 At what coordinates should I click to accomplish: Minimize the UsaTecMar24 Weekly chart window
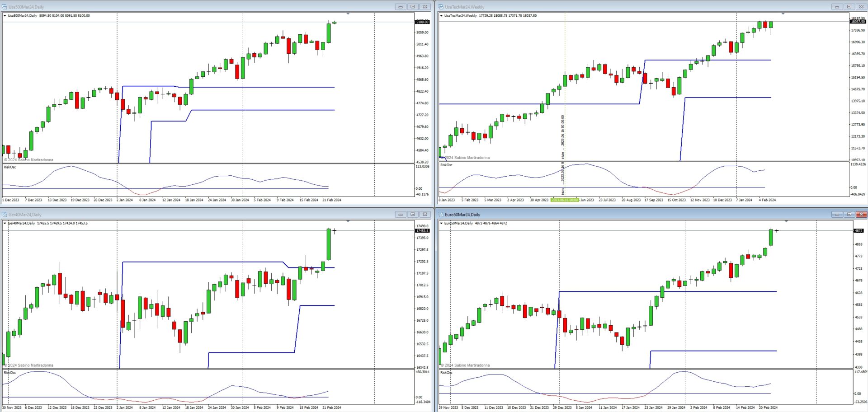coord(837,7)
